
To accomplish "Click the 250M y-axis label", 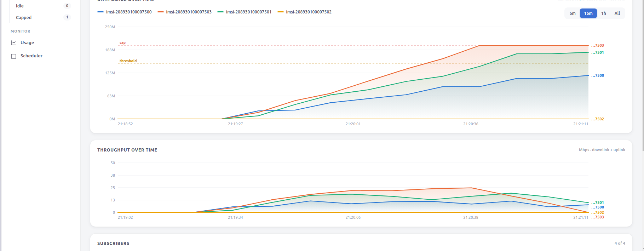I will pos(110,27).
